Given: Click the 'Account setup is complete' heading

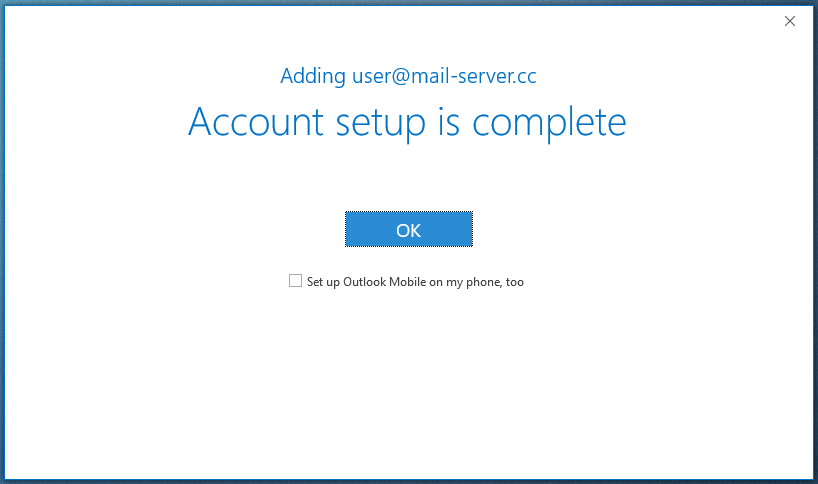Looking at the screenshot, I should [x=407, y=122].
